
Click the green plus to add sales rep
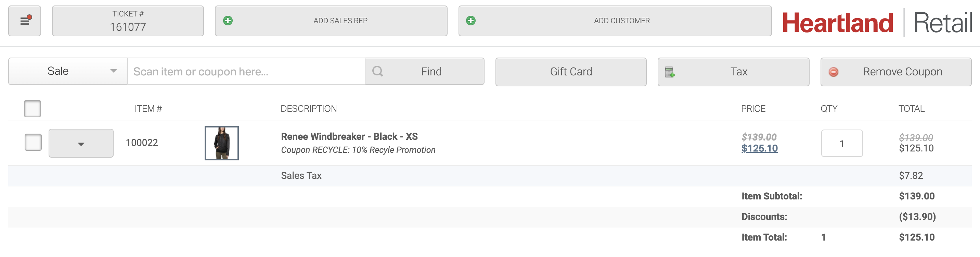tap(228, 21)
